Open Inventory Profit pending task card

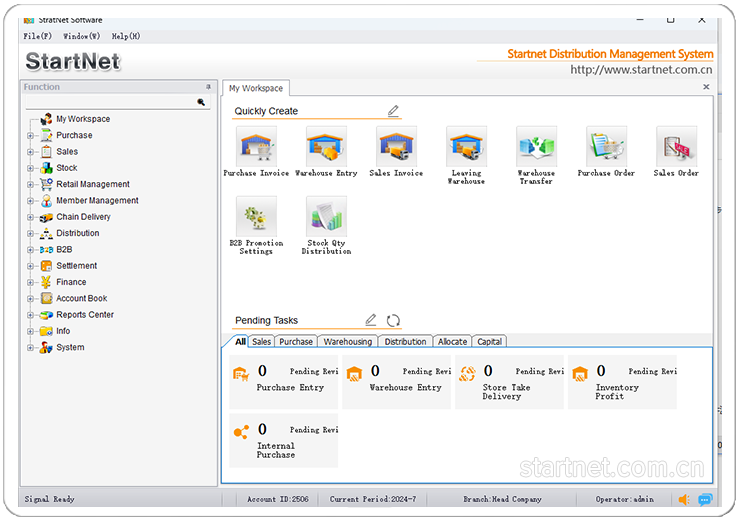tap(622, 382)
